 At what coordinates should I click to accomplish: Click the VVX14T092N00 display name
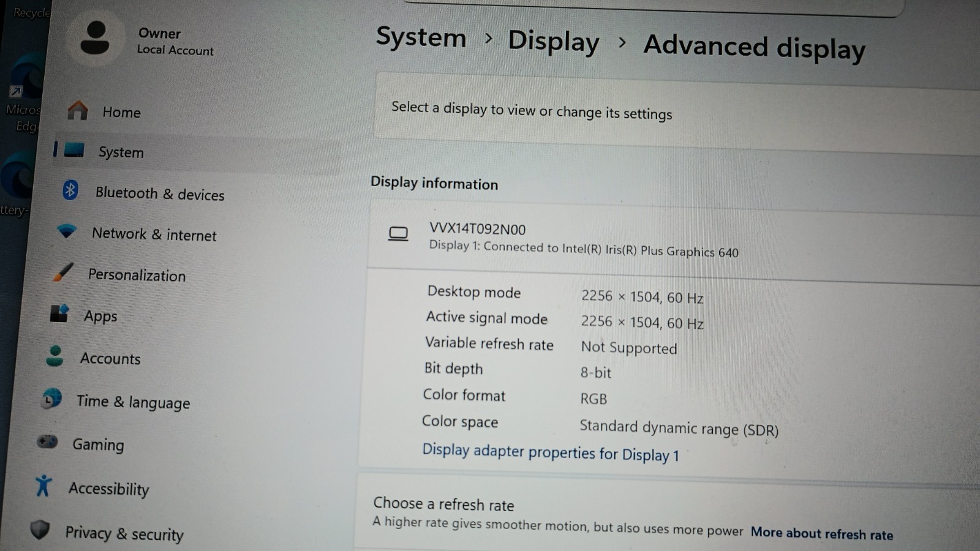(477, 229)
